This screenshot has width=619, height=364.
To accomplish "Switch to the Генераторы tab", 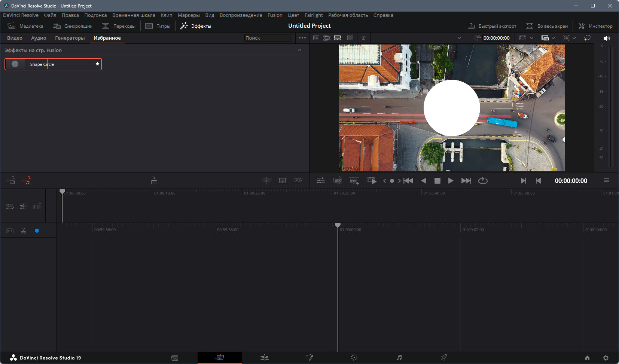I will click(x=70, y=38).
